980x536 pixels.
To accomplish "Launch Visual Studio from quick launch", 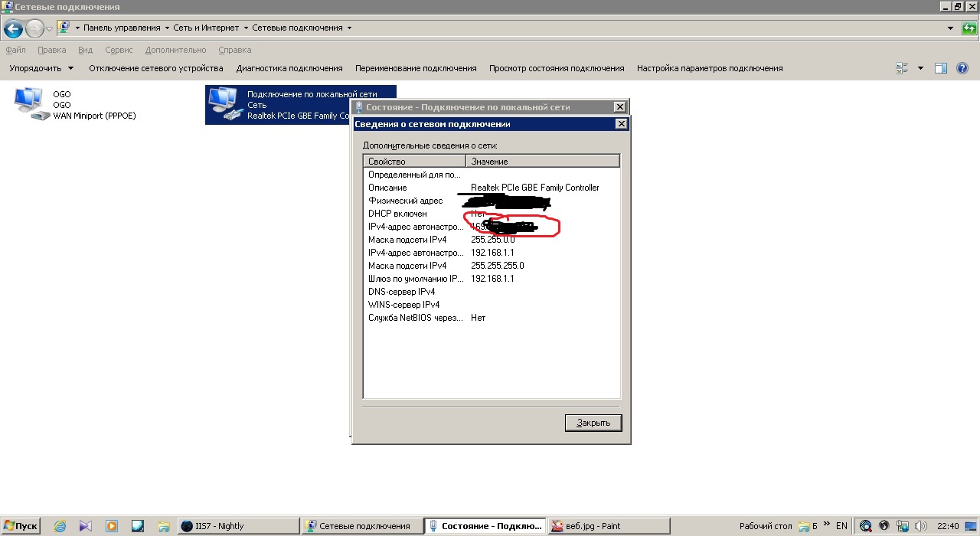I will [x=86, y=526].
